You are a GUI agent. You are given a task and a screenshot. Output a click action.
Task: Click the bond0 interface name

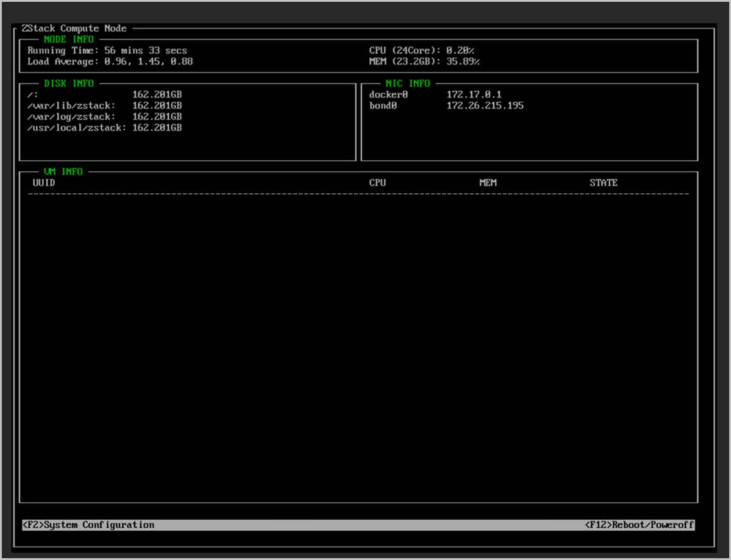point(383,105)
